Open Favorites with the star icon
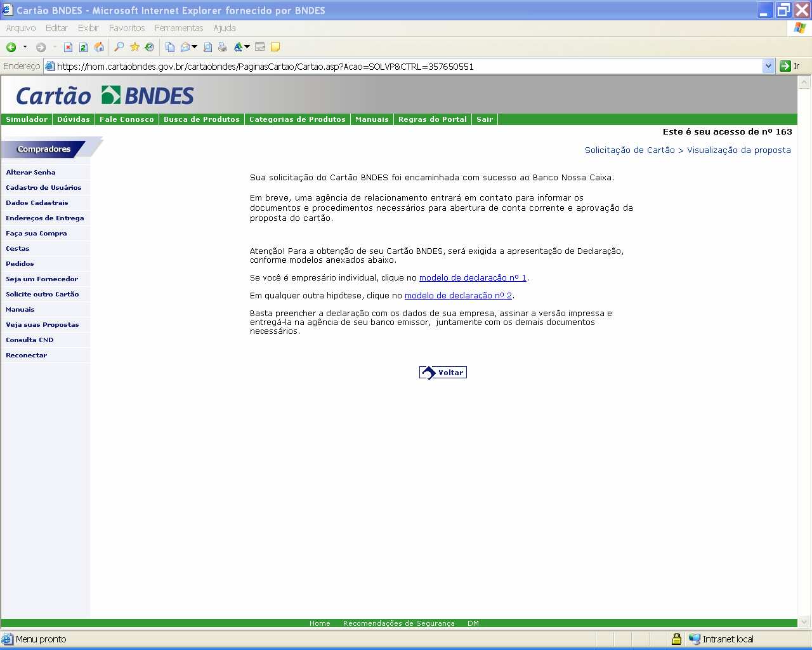812x650 pixels. click(x=134, y=47)
